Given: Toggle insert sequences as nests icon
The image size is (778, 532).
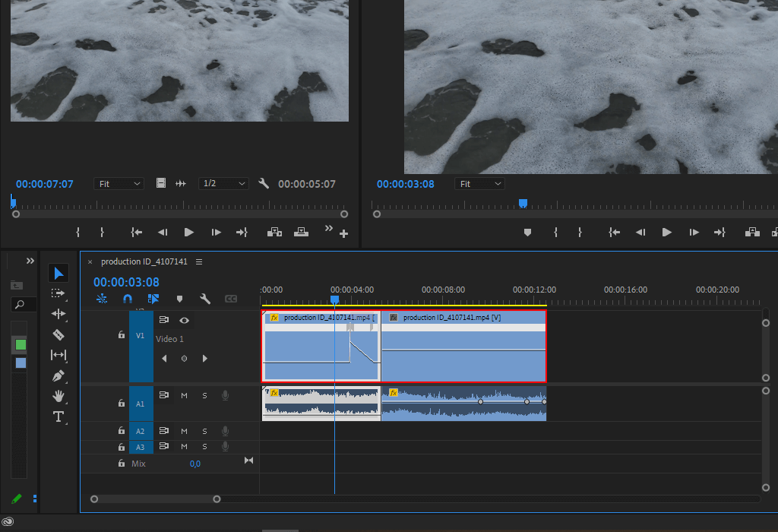Looking at the screenshot, I should point(102,299).
